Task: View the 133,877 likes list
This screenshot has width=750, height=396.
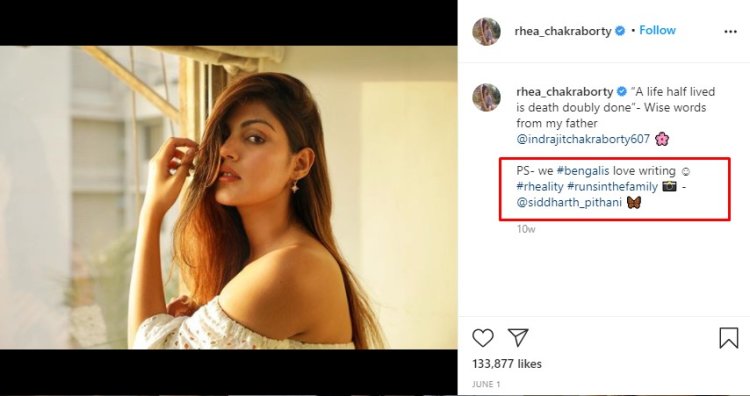Action: 507,364
